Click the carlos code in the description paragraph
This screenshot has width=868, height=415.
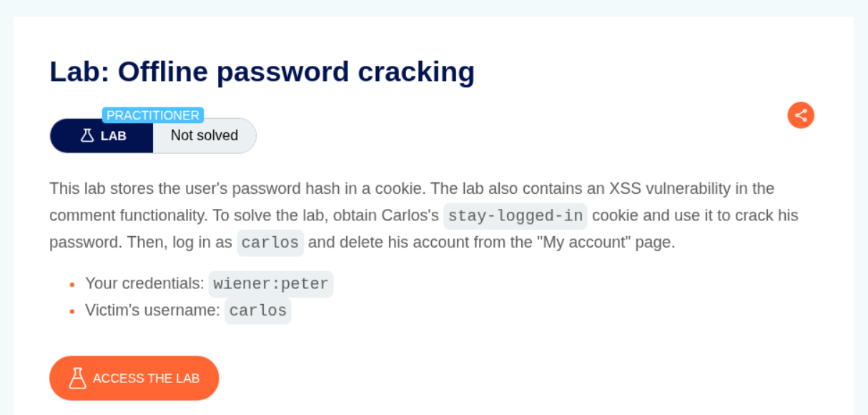[270, 243]
